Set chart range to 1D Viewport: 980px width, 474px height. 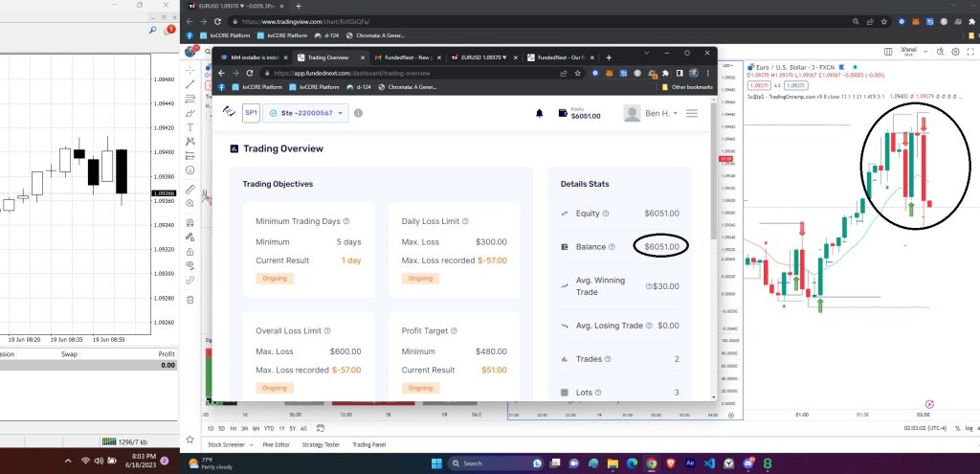point(212,428)
